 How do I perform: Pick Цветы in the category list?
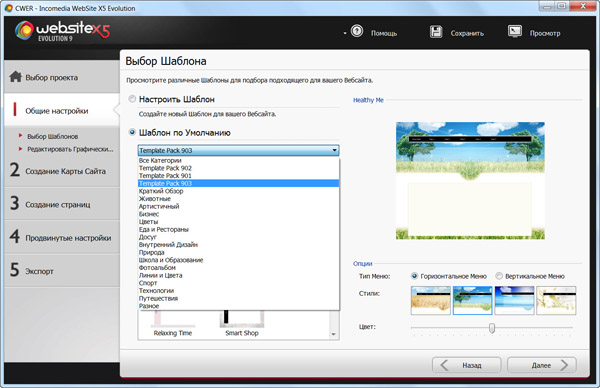tap(238, 222)
